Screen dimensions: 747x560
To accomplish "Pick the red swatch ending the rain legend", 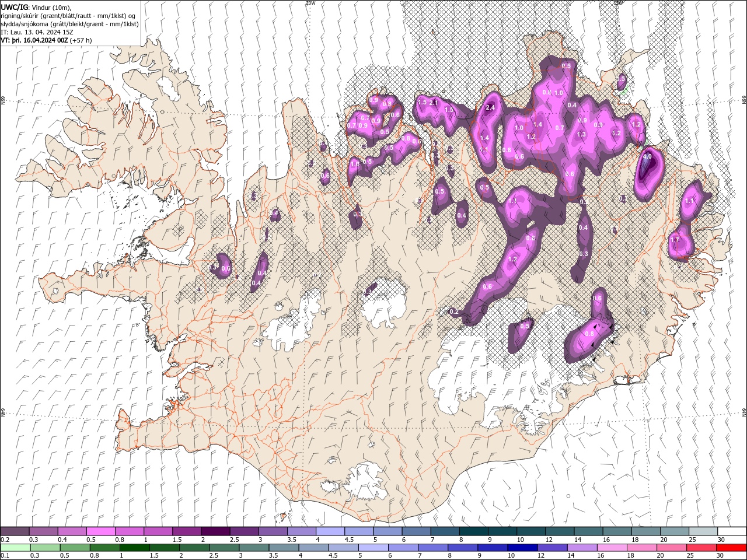I will point(732,548).
